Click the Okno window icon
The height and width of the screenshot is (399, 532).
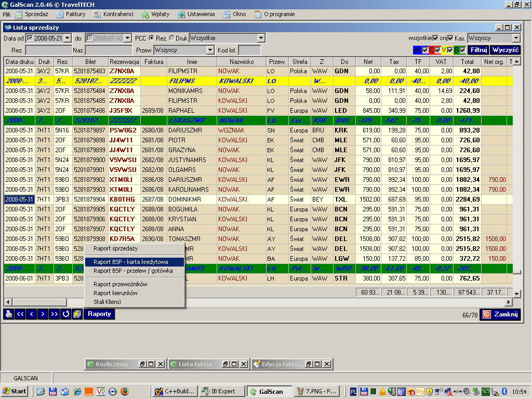tap(227, 14)
